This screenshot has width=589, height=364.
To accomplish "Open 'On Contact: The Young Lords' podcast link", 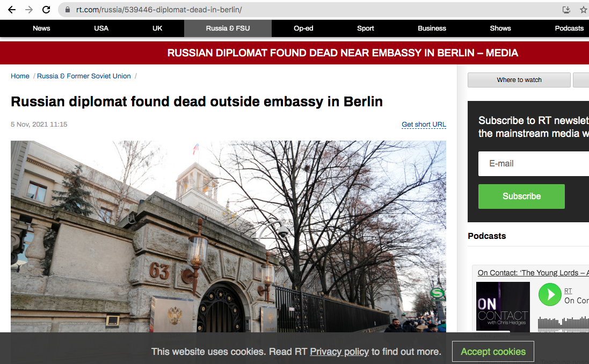I will 533,273.
